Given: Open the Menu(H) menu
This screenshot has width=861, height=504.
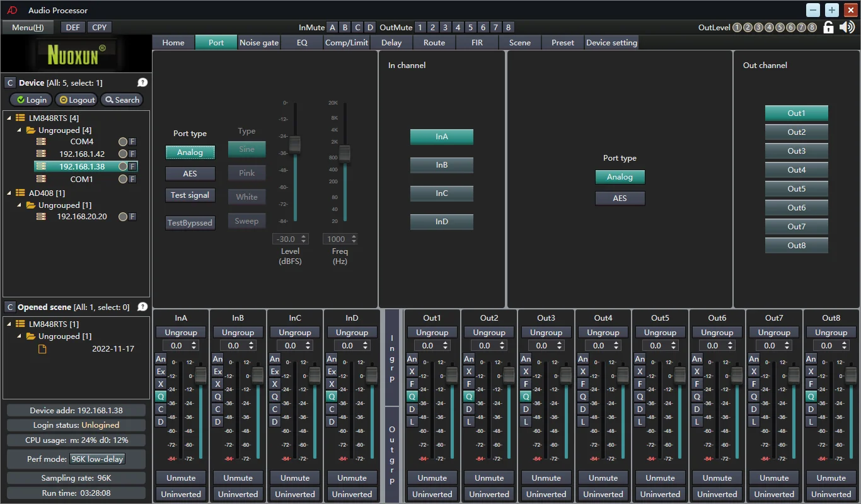Looking at the screenshot, I should click(28, 27).
